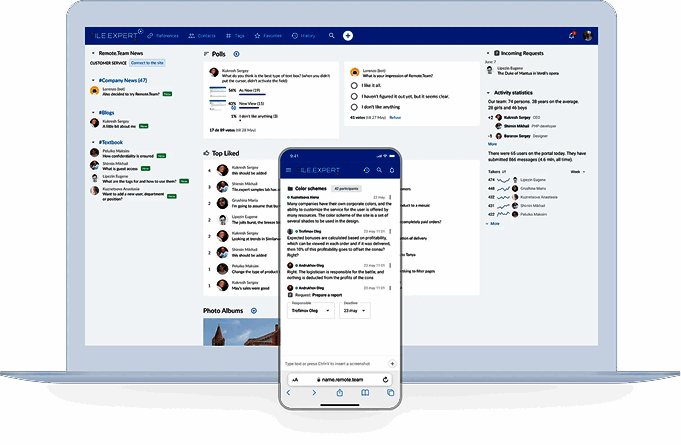Click the 'Connect to the site' button
Viewport: 681px width, 445px height.
pos(147,63)
